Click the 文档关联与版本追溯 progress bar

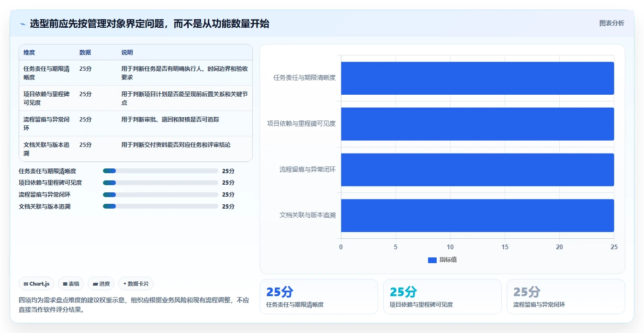(x=160, y=207)
